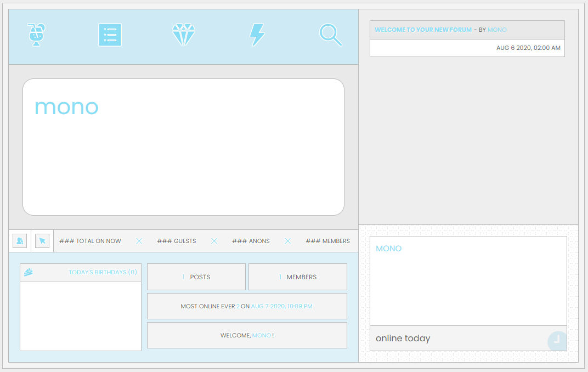
Task: Click 'Most Online Ever' statistic text
Action: [208, 306]
